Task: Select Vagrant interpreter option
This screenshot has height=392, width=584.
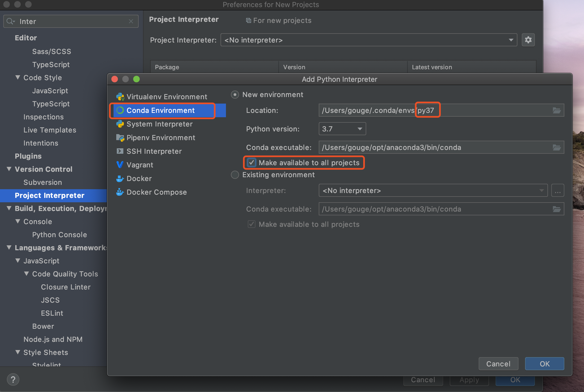Action: [140, 164]
